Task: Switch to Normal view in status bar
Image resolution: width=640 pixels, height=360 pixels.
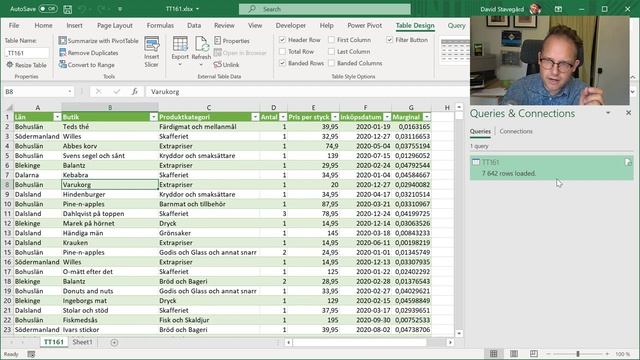Action: (x=493, y=353)
